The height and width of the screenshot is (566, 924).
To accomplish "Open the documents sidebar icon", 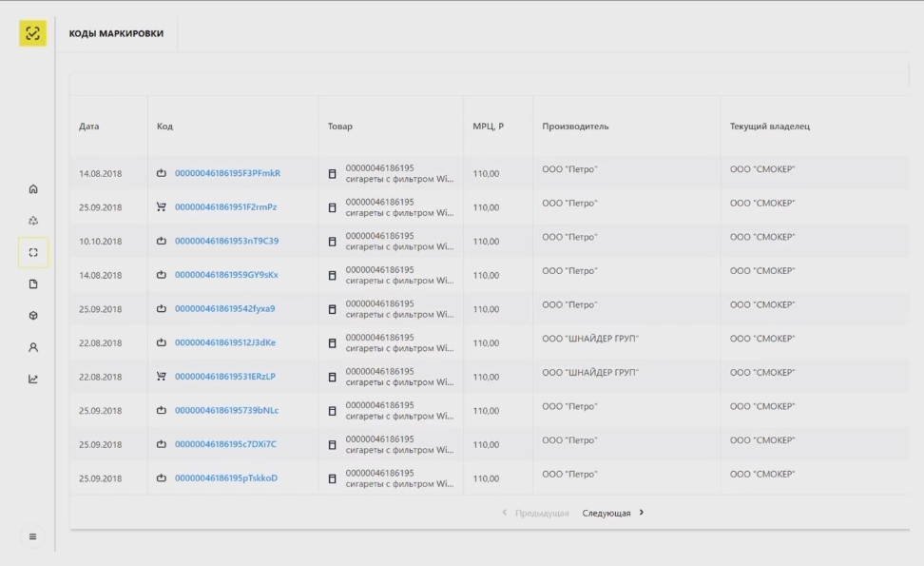I will 33,284.
